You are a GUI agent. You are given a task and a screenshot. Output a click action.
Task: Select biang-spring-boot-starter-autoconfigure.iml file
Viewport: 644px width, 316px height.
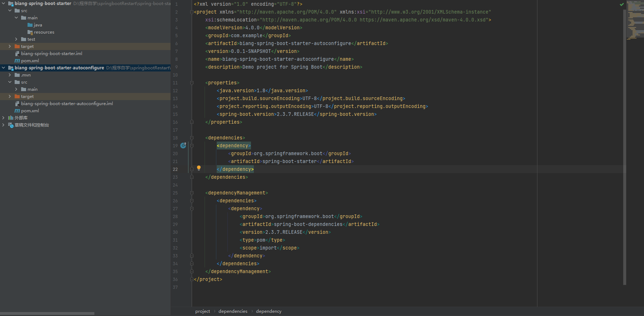(x=67, y=104)
